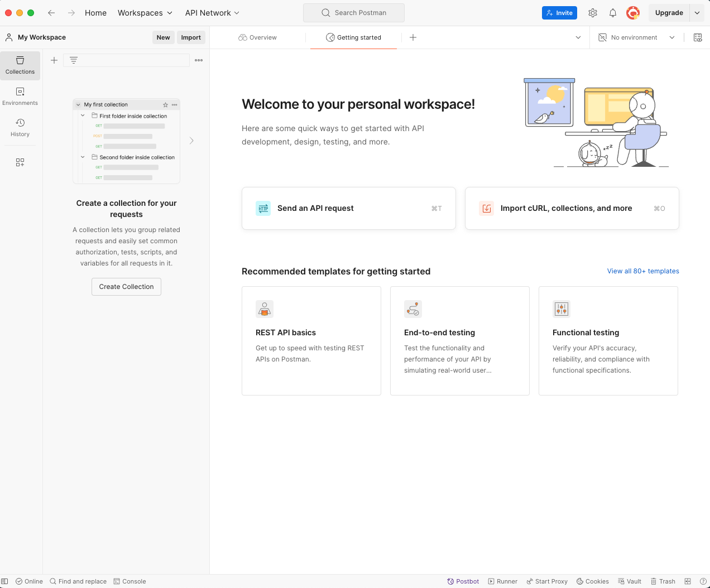Open the No environment selector
710x588 pixels.
(636, 37)
